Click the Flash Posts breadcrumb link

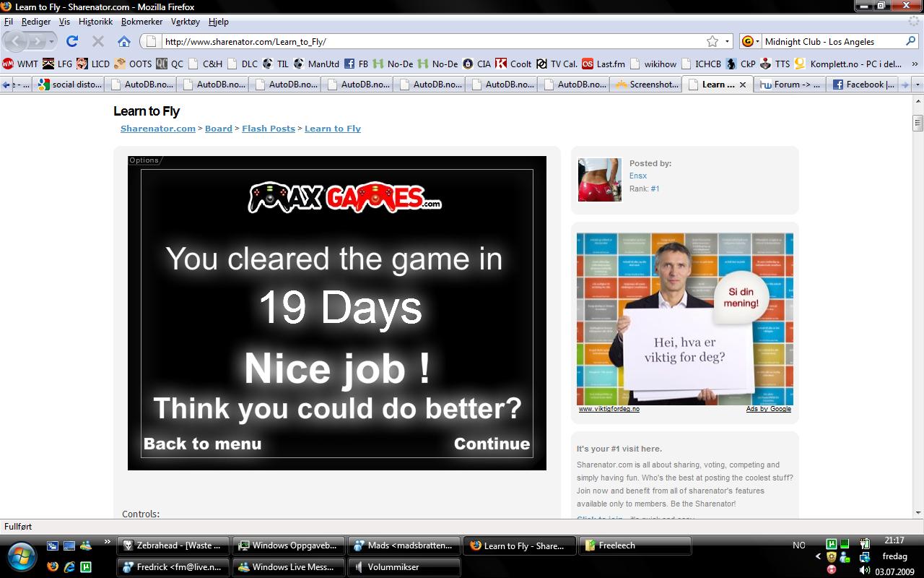click(269, 129)
